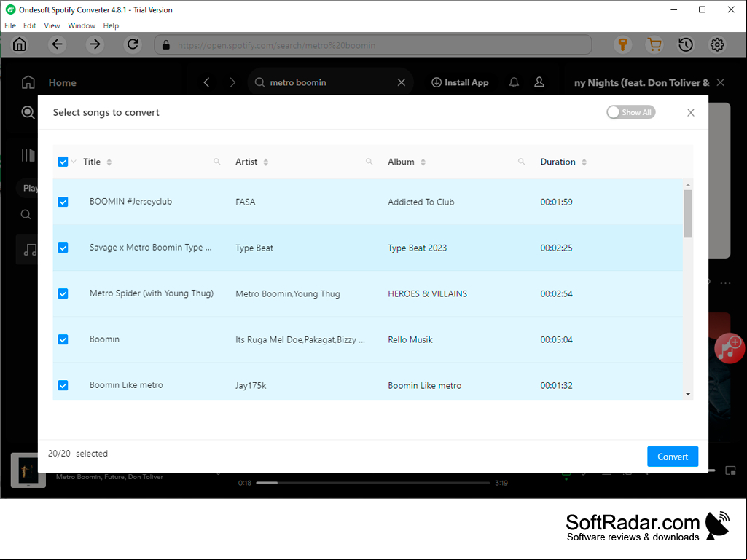The image size is (747, 560).
Task: Uncheck Savage x Metro Boomin Type checkbox
Action: pos(63,248)
